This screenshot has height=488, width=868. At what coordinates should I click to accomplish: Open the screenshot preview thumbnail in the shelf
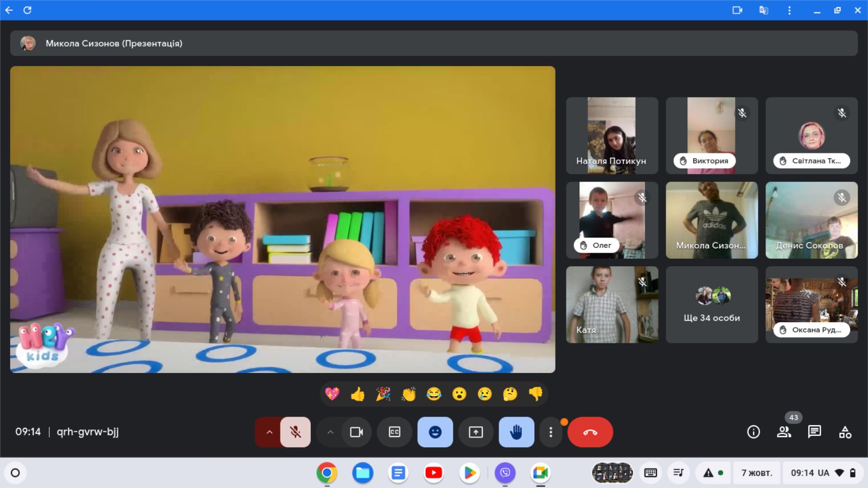tap(612, 473)
